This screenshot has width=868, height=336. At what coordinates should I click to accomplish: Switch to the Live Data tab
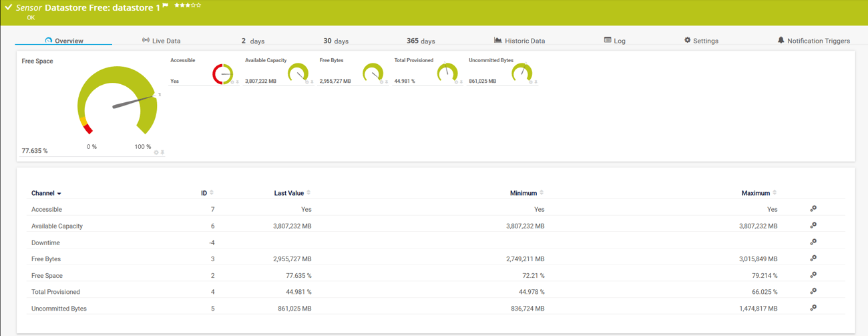coord(161,41)
